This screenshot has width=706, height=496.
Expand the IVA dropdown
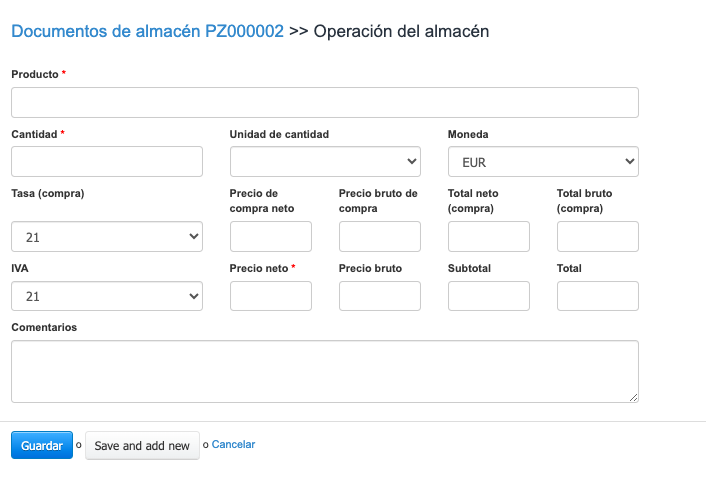point(107,296)
